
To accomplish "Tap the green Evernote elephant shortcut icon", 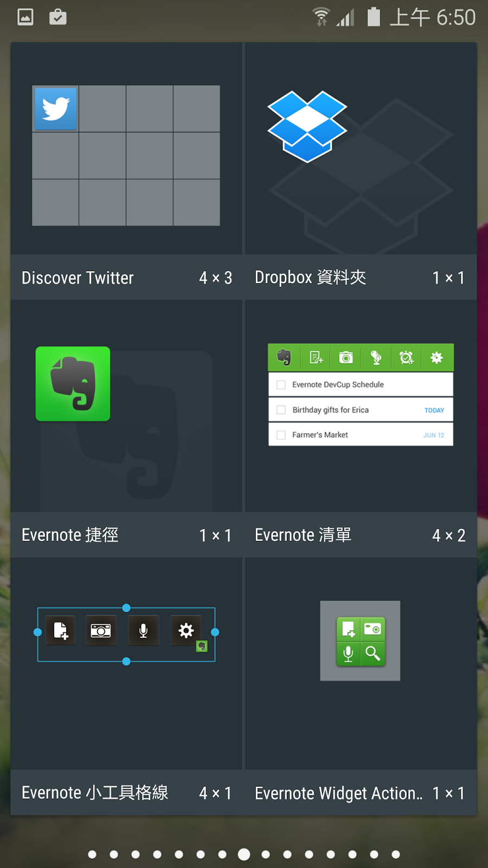I will coord(73,384).
